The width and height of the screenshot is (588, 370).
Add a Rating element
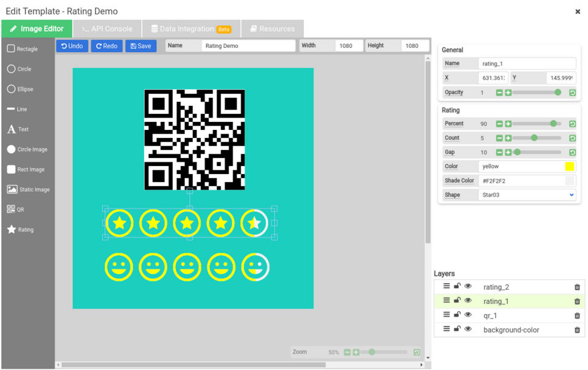pyautogui.click(x=20, y=230)
